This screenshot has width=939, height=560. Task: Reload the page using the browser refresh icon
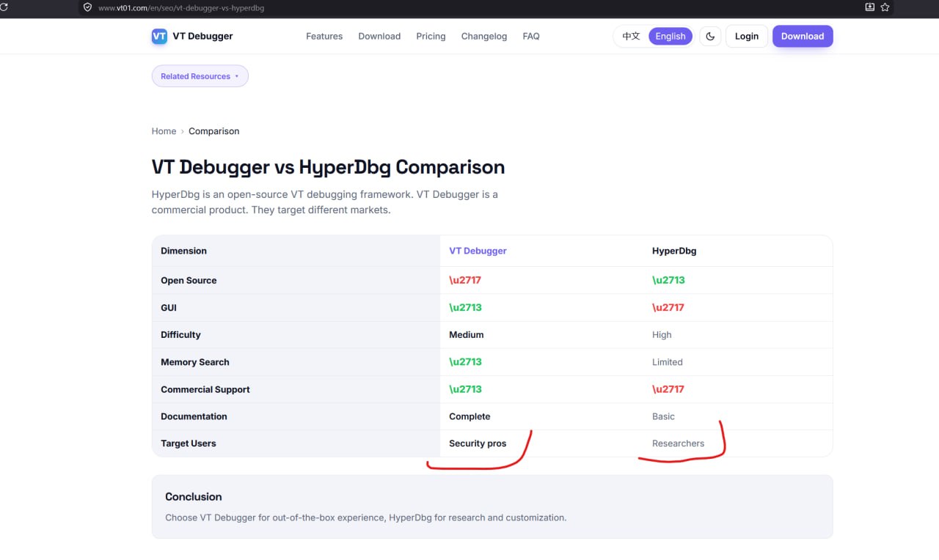(3, 7)
